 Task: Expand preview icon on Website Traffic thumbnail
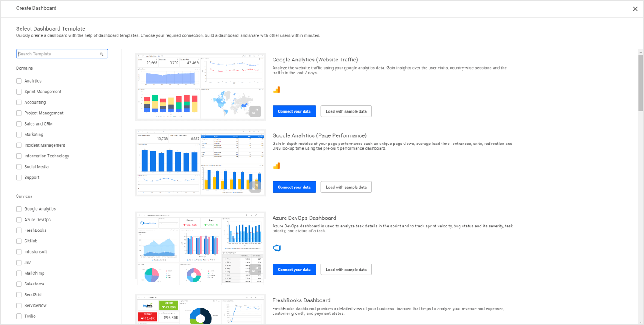coord(255,111)
